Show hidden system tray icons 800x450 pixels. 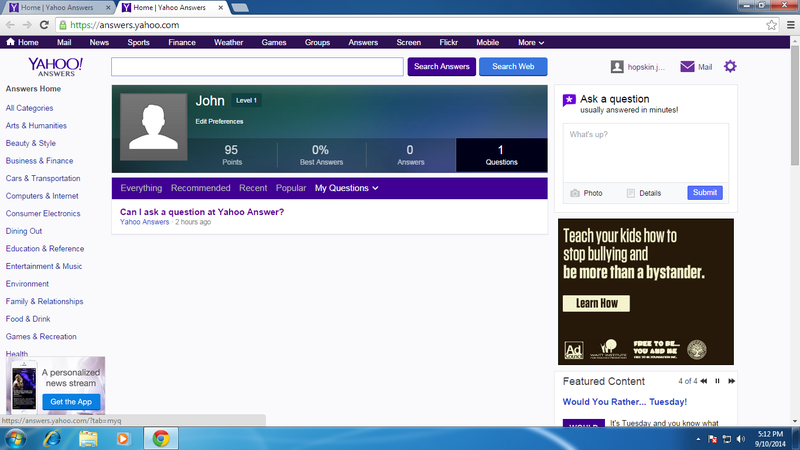tap(698, 439)
